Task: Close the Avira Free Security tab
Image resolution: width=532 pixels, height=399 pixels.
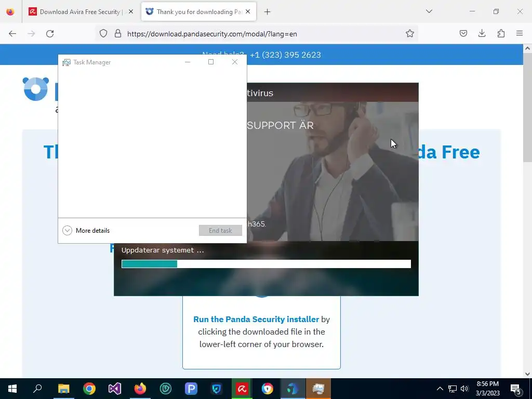Action: [131, 11]
